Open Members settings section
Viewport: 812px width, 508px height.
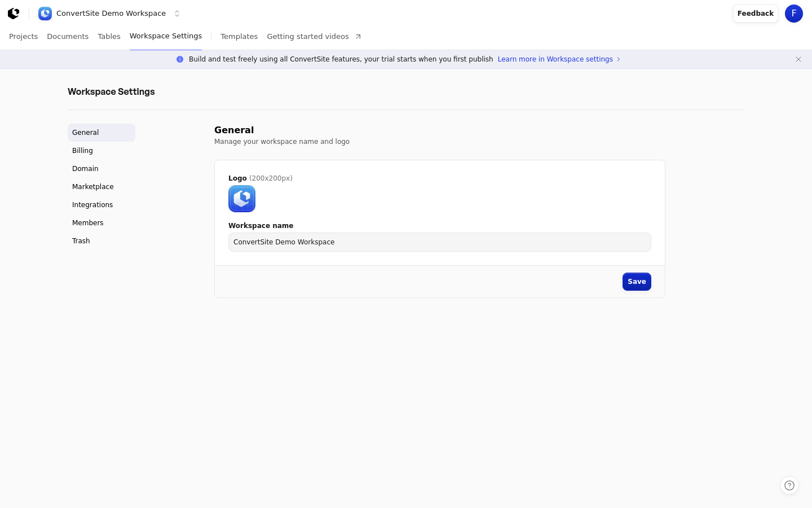(x=101, y=223)
